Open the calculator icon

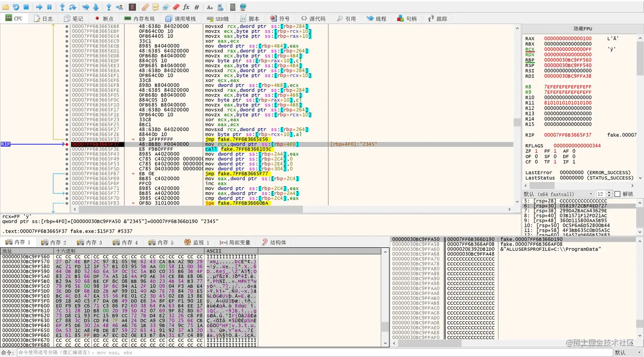point(233,7)
